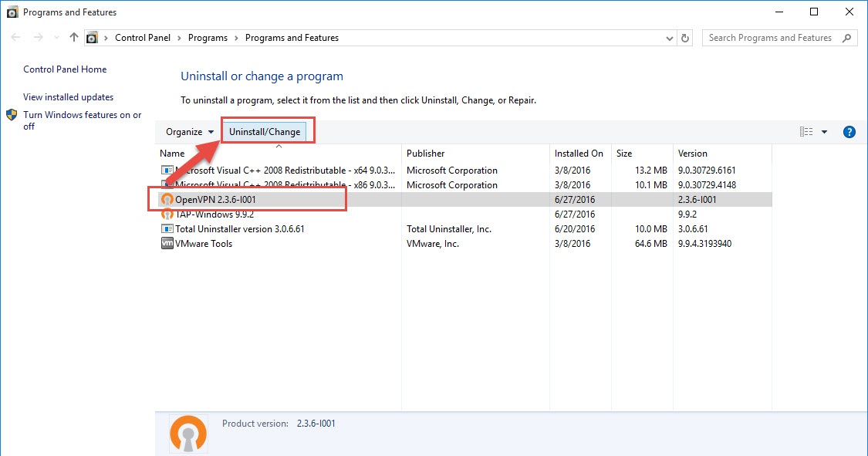Sort by the Installed On column header
Screen dimensions: 868x456
581,154
